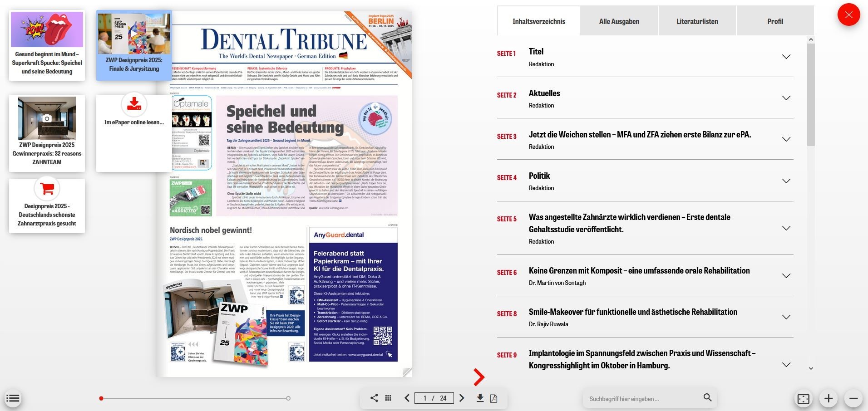Image resolution: width=868 pixels, height=411 pixels.
Task: Click the PDF document icon in toolbar
Action: pos(493,398)
